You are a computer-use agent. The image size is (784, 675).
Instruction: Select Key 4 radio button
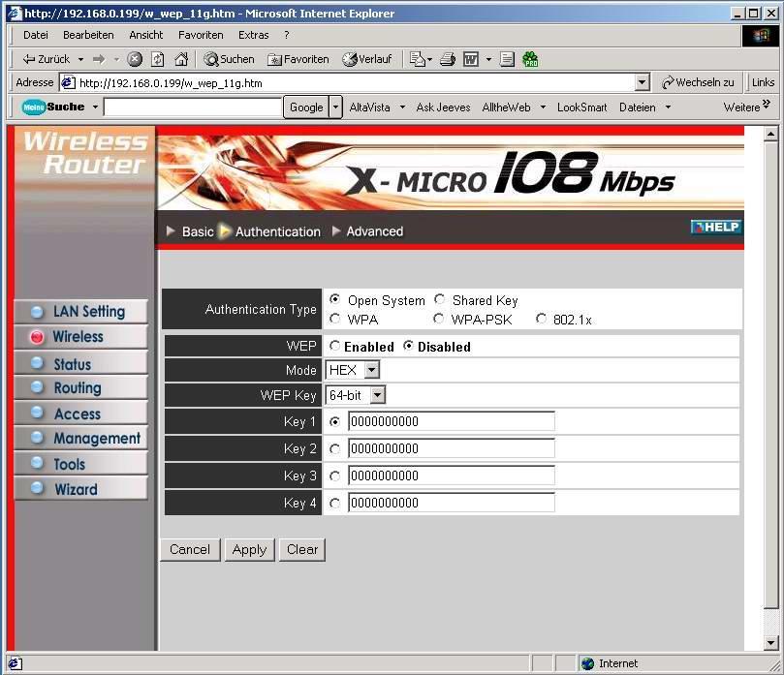(x=335, y=504)
